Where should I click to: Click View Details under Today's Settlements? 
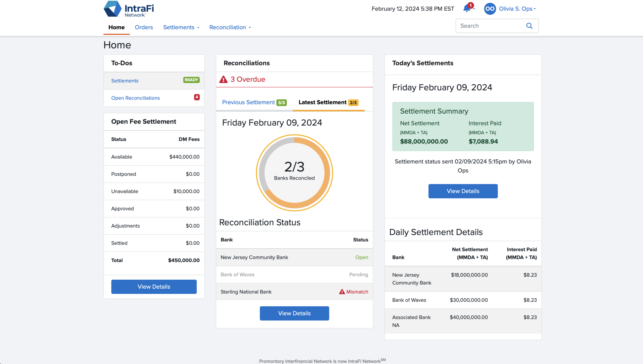463,191
